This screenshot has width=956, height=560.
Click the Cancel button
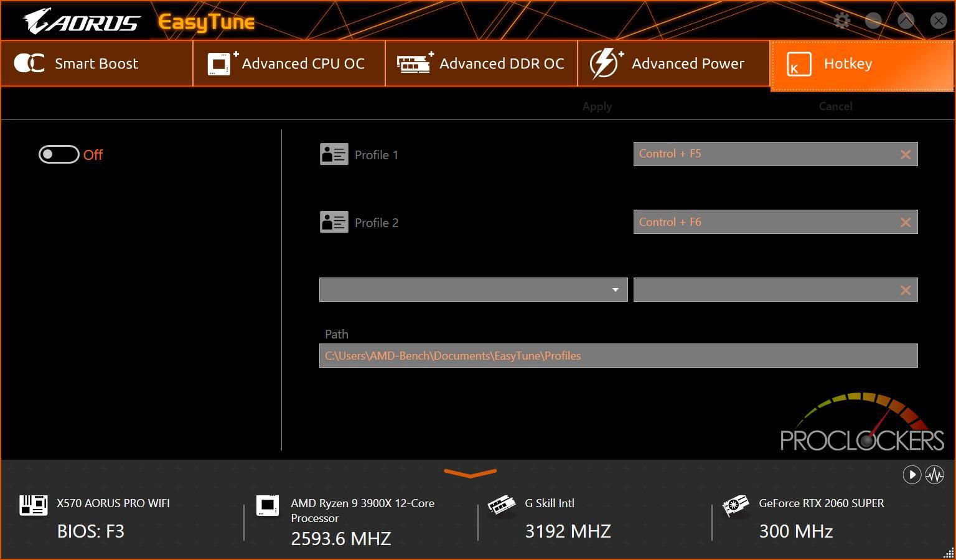click(x=835, y=106)
